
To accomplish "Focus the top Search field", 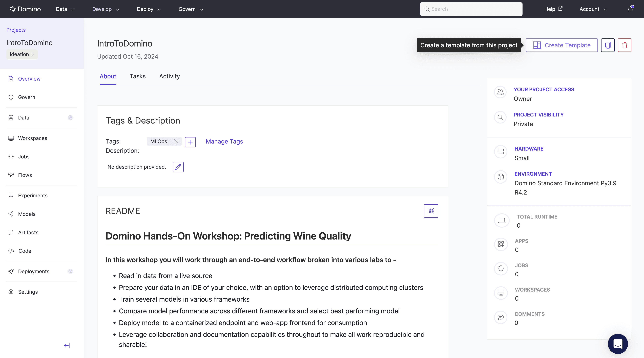I will click(471, 9).
